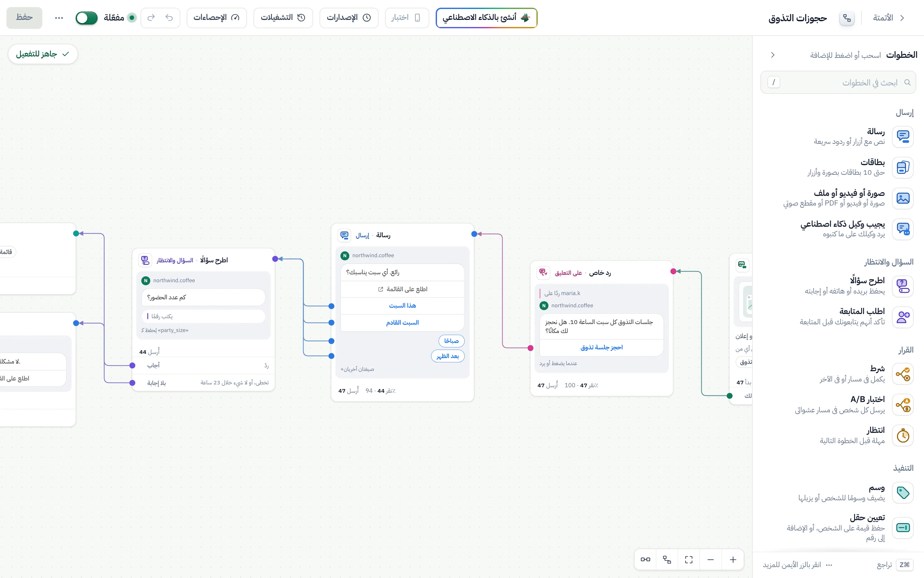Click the يكتب رقمًا answer field

(x=203, y=316)
